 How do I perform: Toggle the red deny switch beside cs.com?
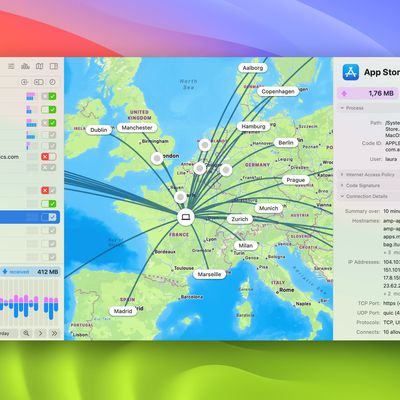49,157
